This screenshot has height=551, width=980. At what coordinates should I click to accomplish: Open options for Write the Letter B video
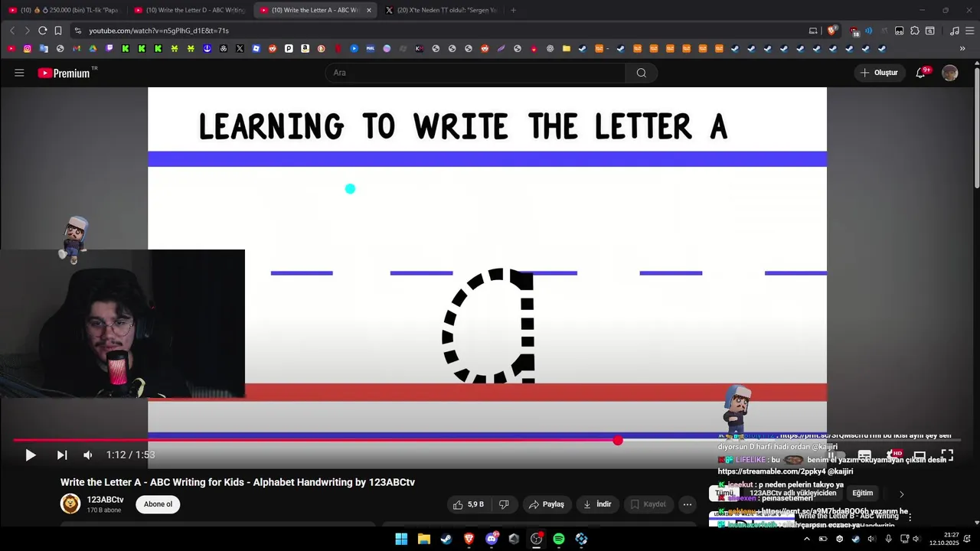pos(910,517)
